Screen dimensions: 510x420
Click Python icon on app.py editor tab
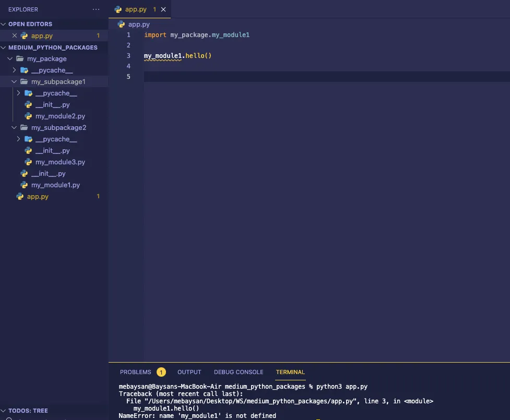click(x=118, y=9)
